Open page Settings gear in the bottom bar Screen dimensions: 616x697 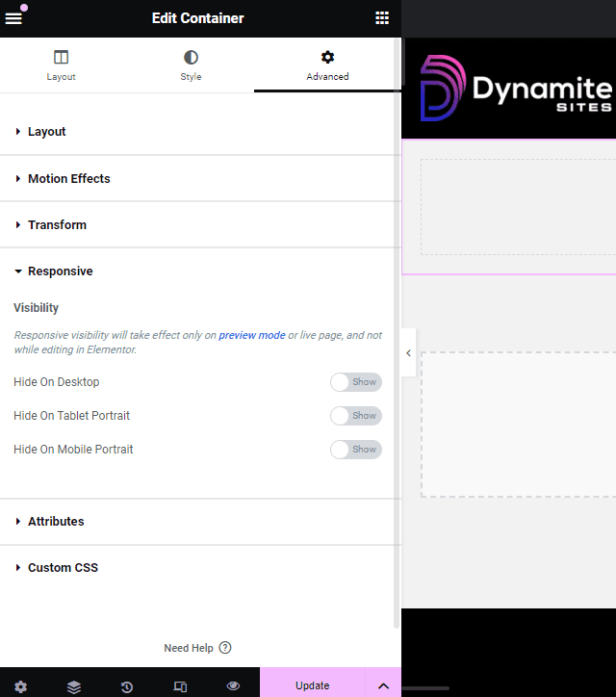pyautogui.click(x=20, y=686)
